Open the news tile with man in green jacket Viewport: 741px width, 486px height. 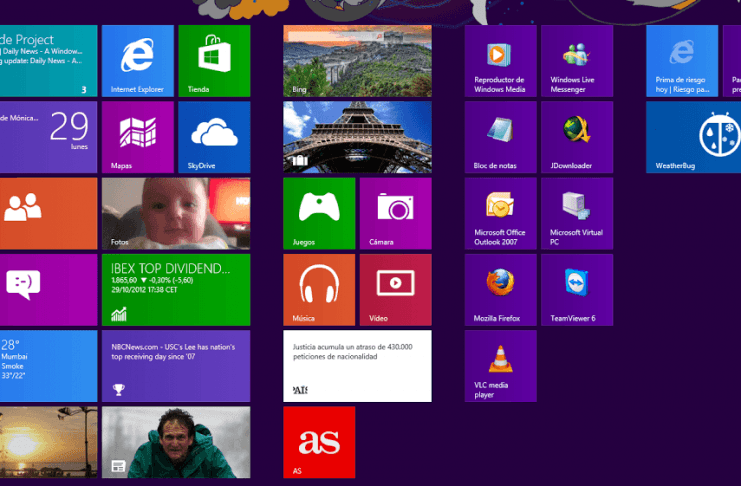point(176,442)
